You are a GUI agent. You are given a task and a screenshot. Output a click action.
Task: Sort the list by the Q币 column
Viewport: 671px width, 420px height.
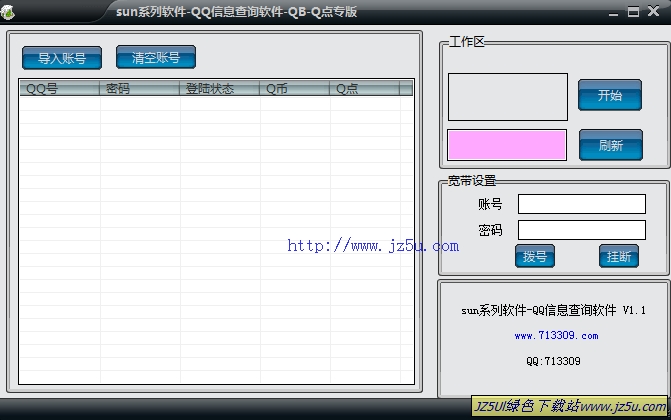(295, 89)
